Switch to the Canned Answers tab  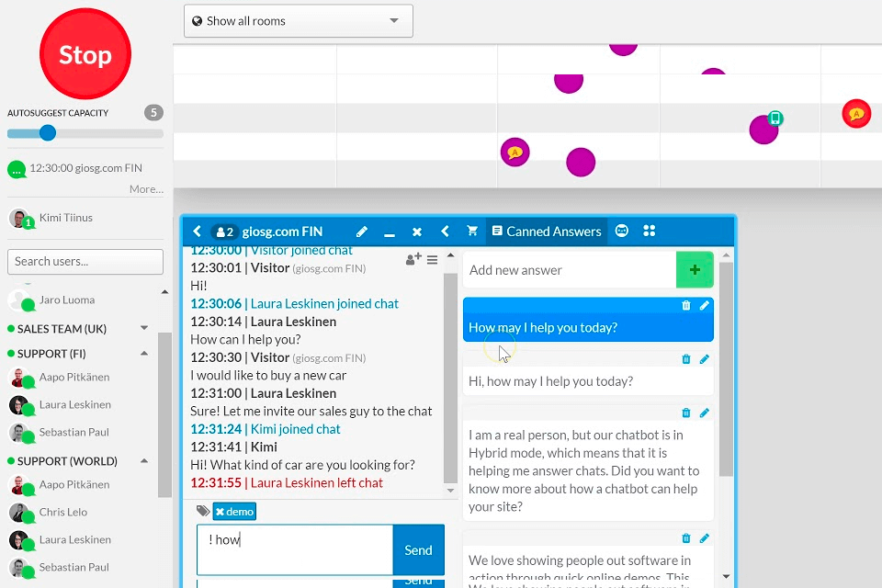click(x=546, y=232)
